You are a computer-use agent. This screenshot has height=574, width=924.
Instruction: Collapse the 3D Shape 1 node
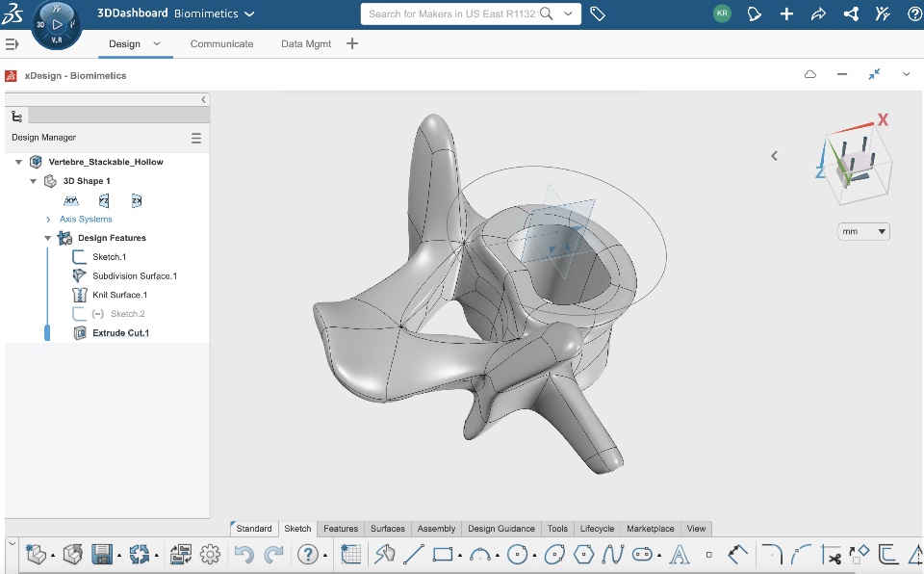[x=34, y=181]
